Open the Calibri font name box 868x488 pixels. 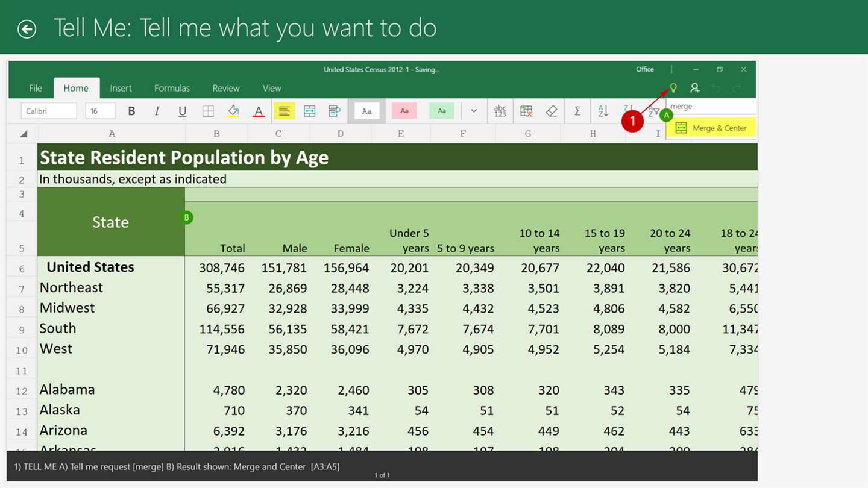(49, 111)
